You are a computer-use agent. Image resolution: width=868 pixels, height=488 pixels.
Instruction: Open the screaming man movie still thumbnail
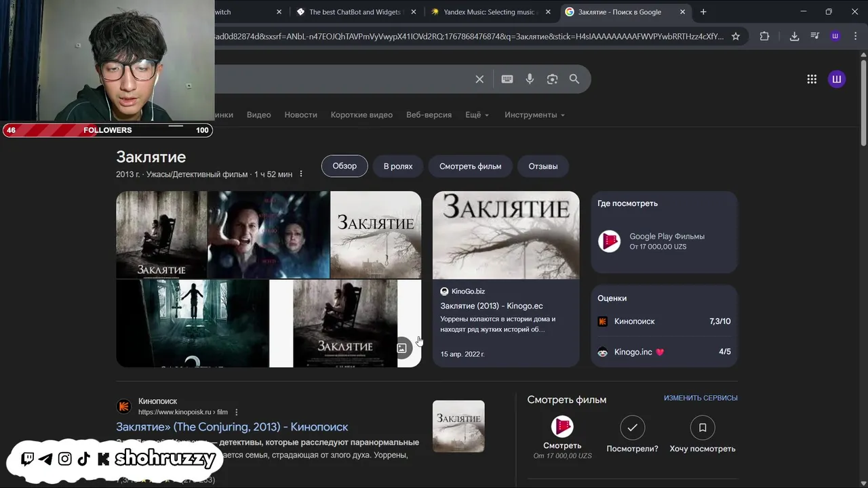click(269, 235)
